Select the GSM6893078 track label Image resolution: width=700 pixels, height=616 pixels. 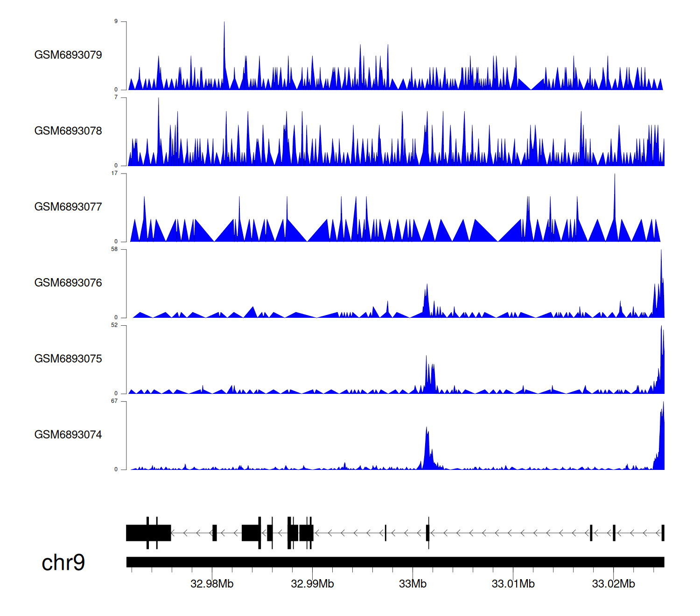68,131
